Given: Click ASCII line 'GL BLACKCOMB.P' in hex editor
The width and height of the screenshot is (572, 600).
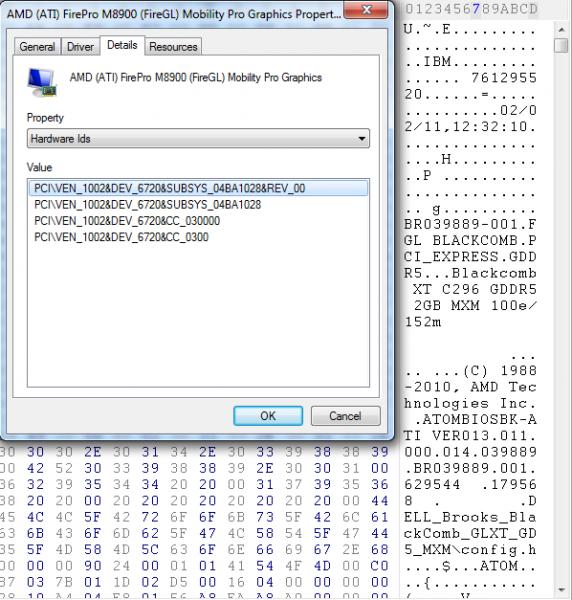Looking at the screenshot, I should click(470, 241).
